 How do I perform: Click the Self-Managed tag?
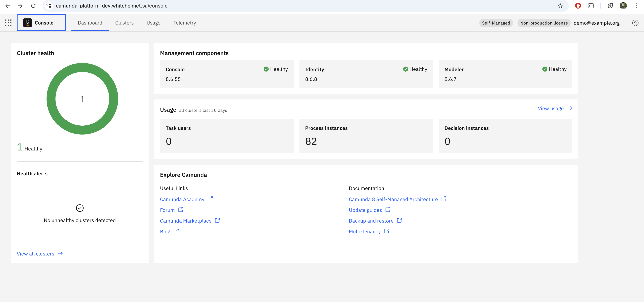pos(496,23)
